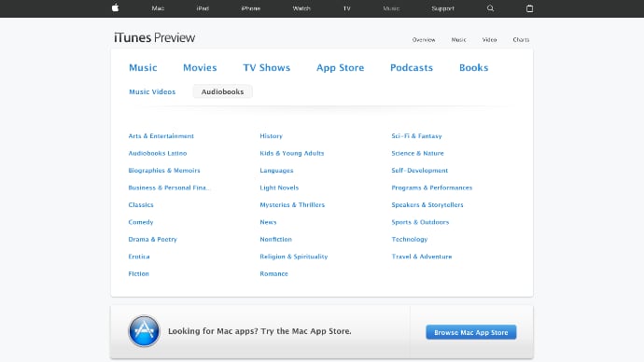Open Speakers & Storytellers category

pyautogui.click(x=427, y=205)
